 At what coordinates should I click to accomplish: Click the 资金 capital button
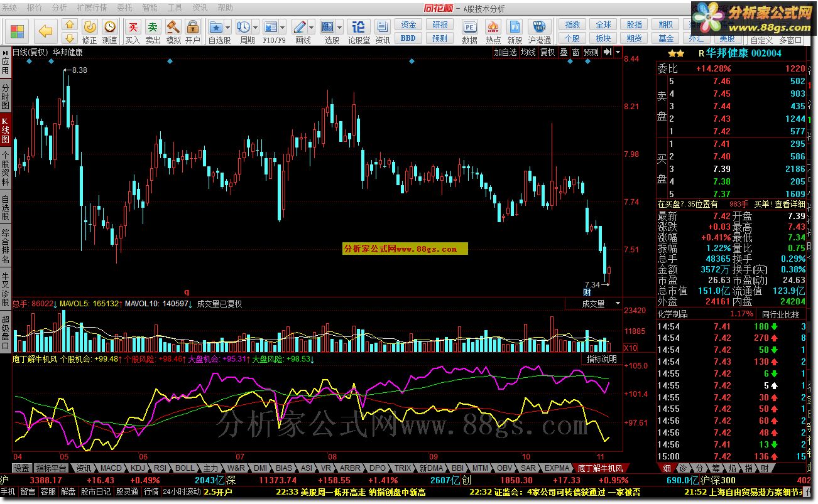pos(408,24)
